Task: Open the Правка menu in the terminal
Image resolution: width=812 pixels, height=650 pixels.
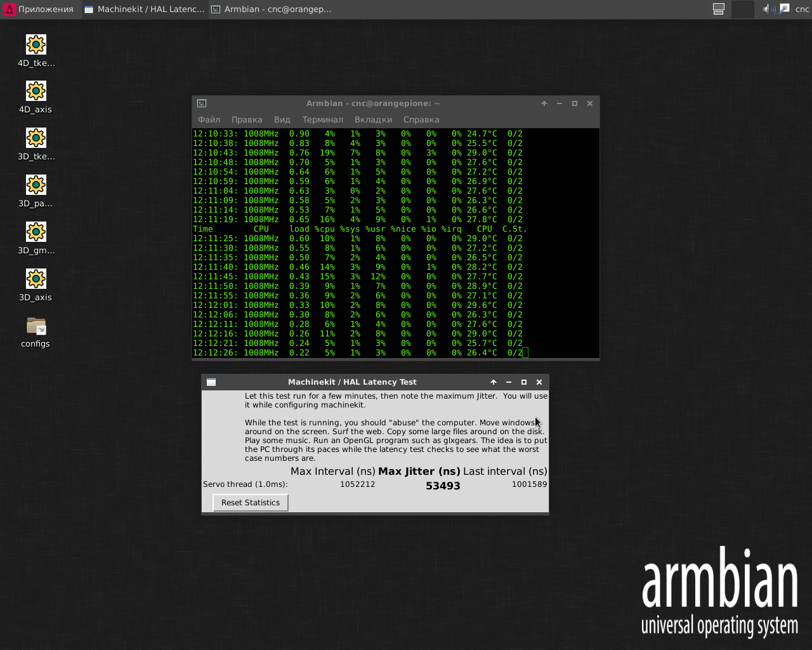Action: coord(247,119)
